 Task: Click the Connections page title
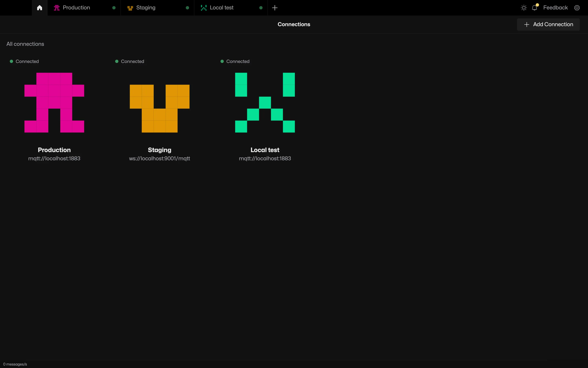[294, 24]
